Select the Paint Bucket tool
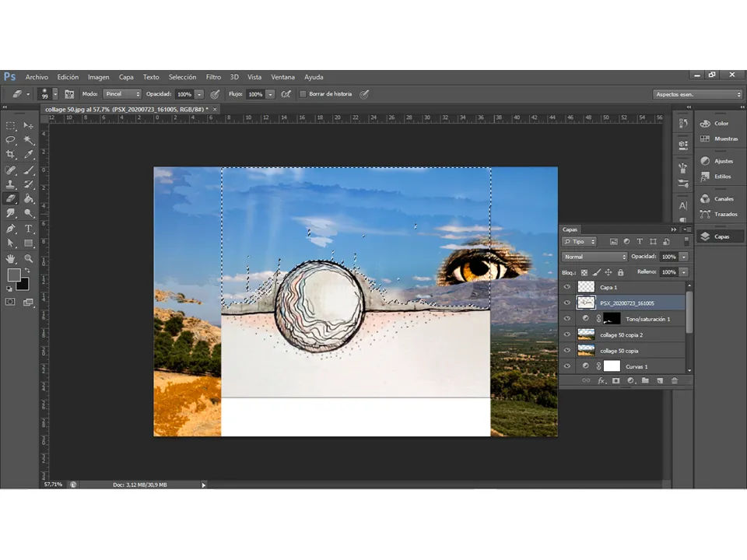The image size is (747, 560). click(29, 198)
